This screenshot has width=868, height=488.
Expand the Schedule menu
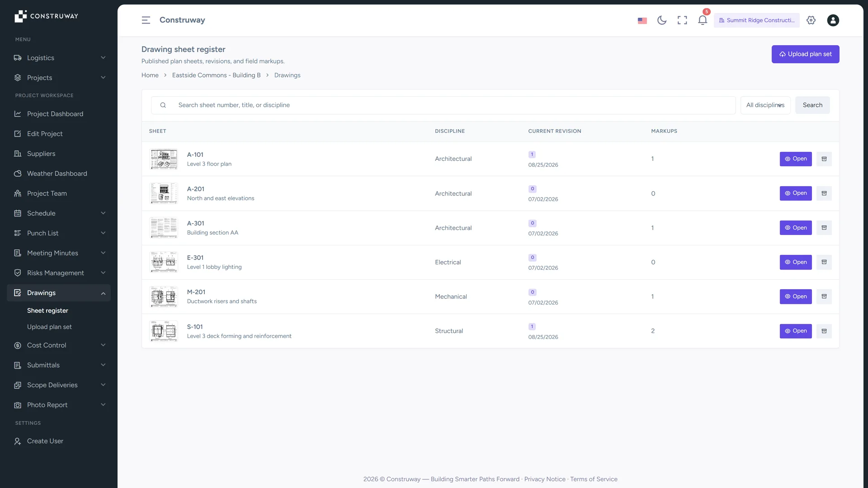59,213
